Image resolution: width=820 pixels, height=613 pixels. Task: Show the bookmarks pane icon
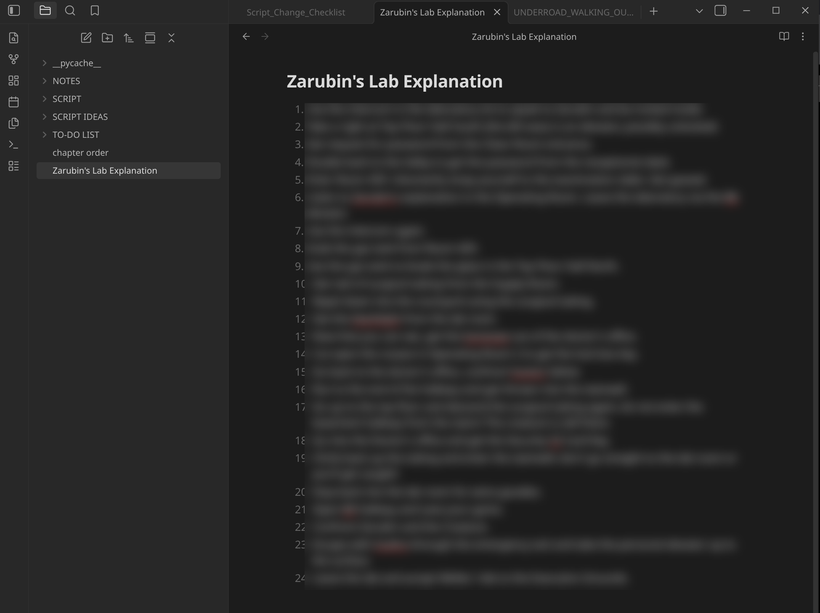pos(95,10)
